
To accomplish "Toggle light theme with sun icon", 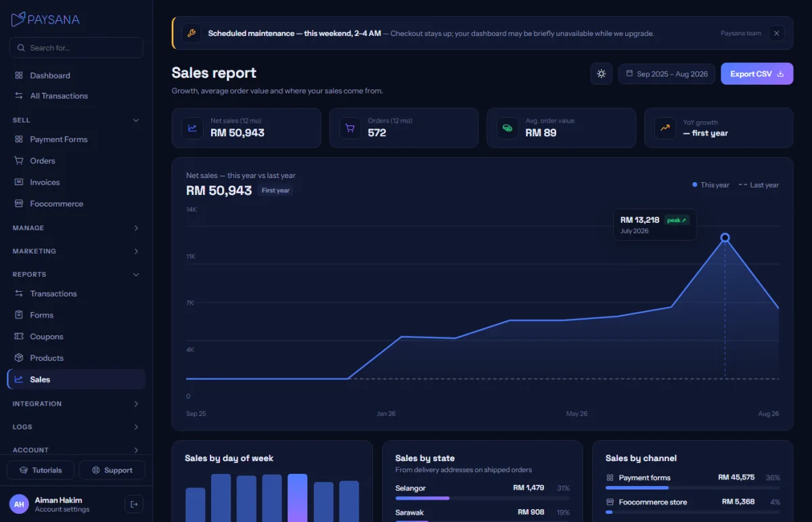I will 602,73.
